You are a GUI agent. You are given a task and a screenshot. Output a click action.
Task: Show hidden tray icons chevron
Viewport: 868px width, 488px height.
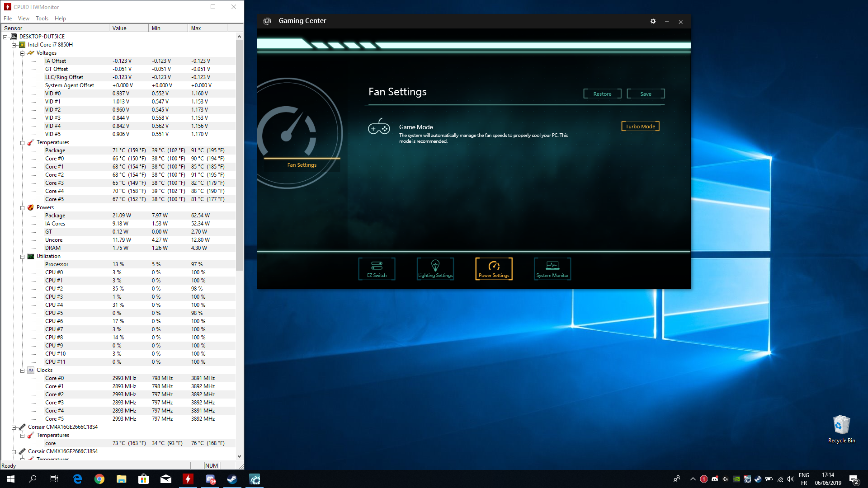pos(693,479)
